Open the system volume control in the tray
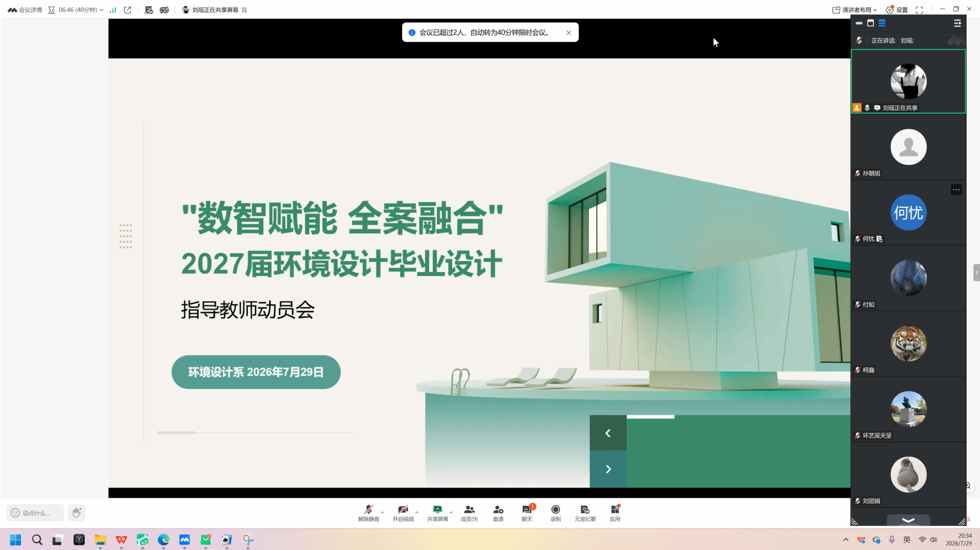Screen dimensions: 980x550 pyautogui.click(x=934, y=540)
